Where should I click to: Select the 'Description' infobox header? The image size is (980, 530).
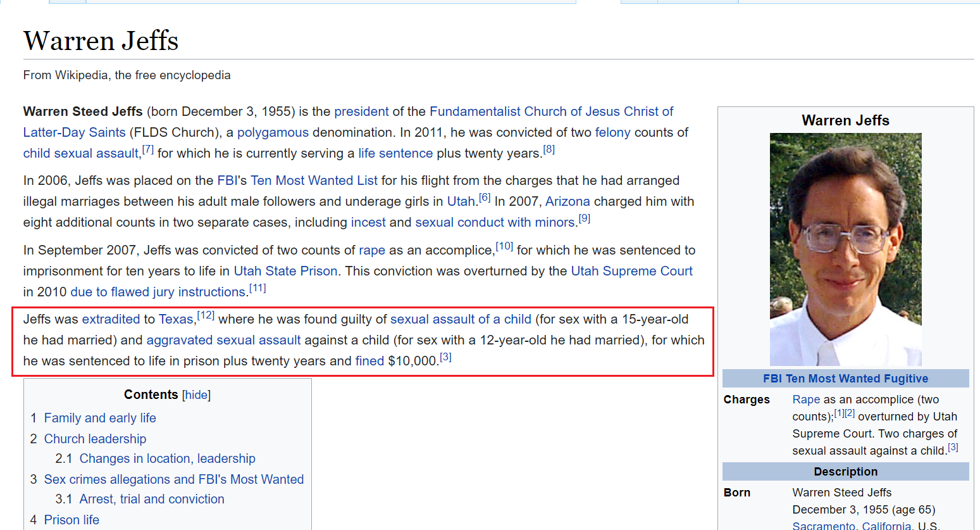coord(845,472)
